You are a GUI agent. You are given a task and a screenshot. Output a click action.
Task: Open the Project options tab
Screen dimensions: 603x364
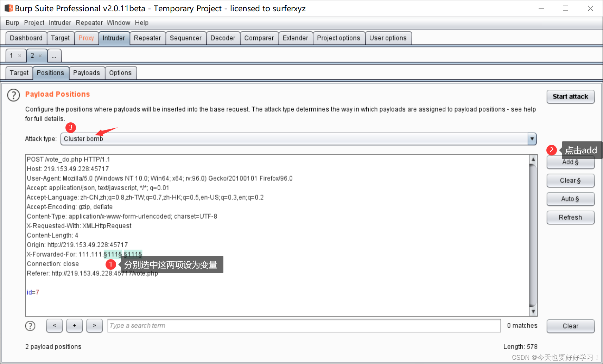[x=339, y=38]
